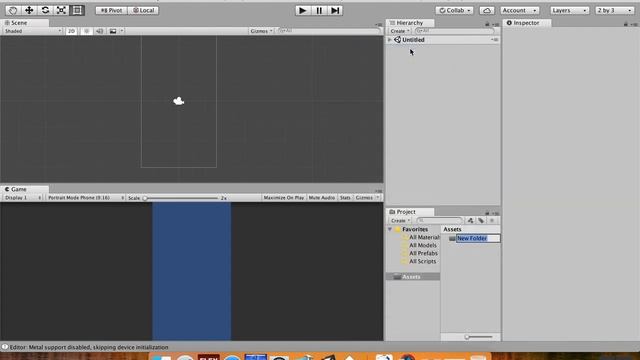The image size is (640, 360).
Task: Click the Project search field
Action: [x=439, y=220]
